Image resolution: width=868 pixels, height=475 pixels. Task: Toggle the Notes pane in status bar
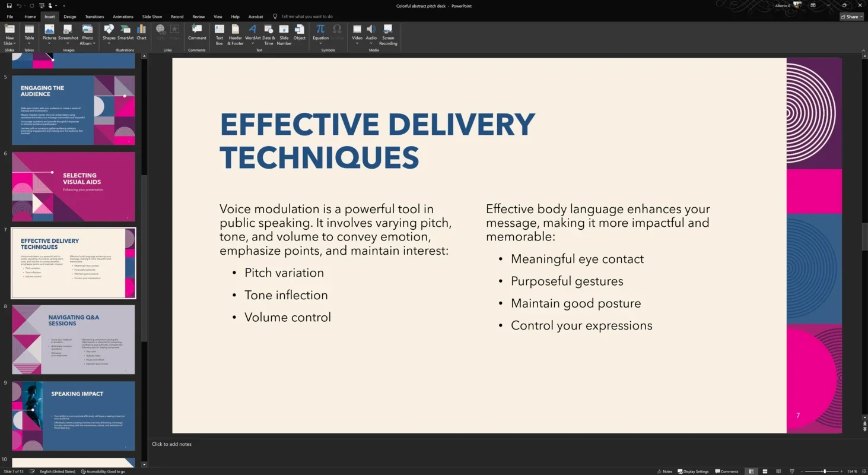664,471
